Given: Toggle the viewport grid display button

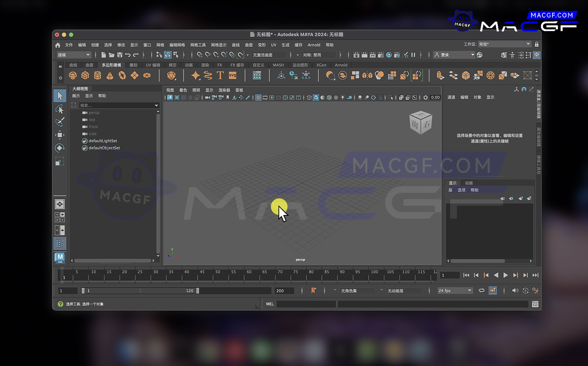Looking at the screenshot, I should pos(258,98).
